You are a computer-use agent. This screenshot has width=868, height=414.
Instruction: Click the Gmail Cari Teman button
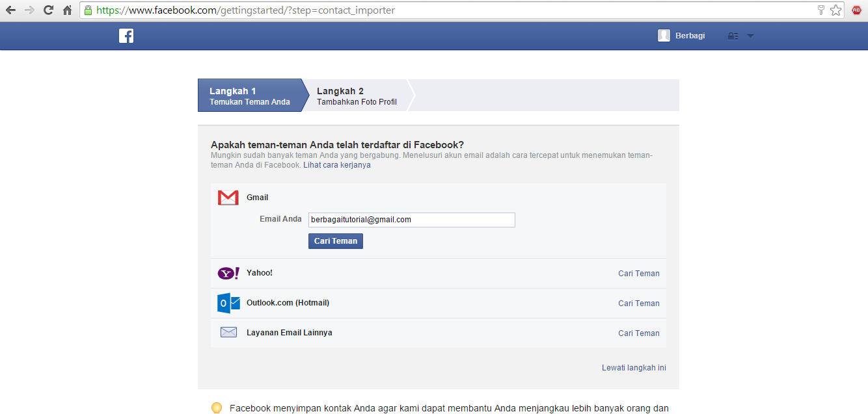pos(336,241)
